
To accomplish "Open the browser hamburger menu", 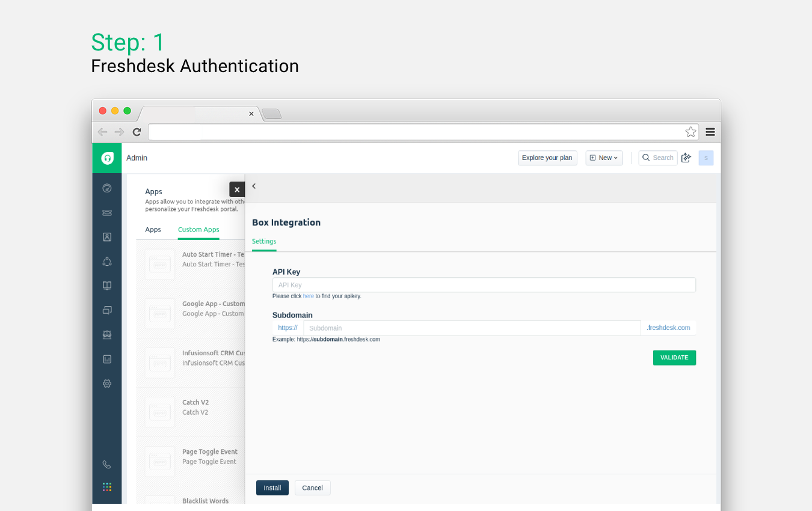I will 710,132.
